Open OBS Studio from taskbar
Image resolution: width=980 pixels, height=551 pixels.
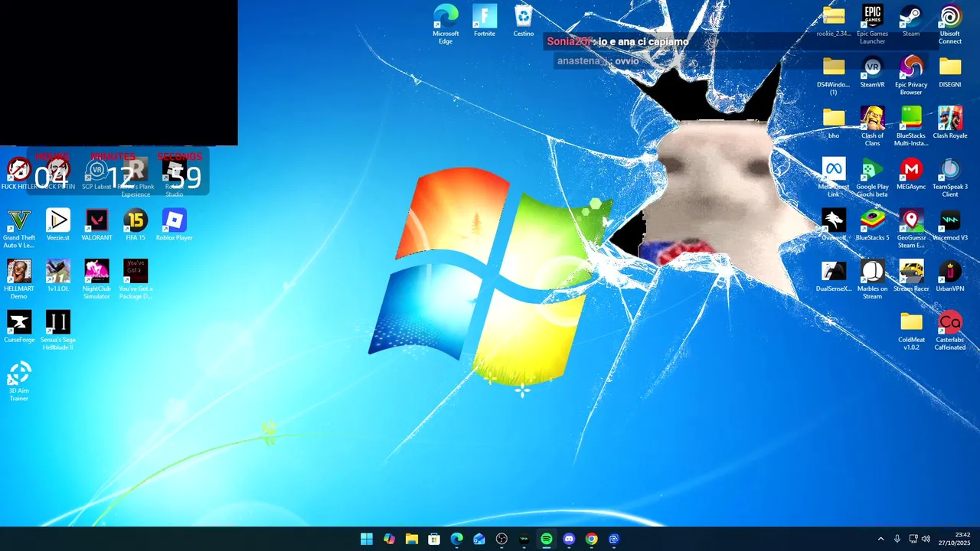[x=501, y=539]
